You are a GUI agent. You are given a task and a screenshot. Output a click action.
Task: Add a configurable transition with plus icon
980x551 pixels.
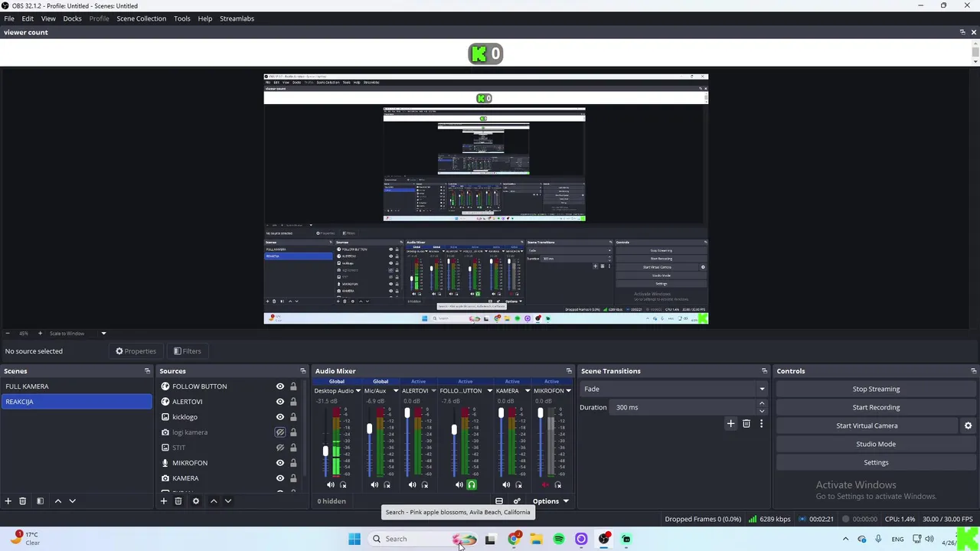[730, 423]
